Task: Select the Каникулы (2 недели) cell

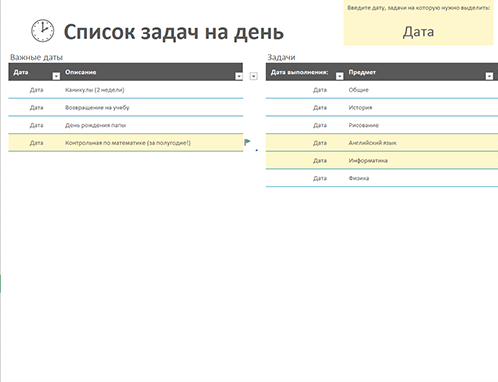Action: point(95,90)
